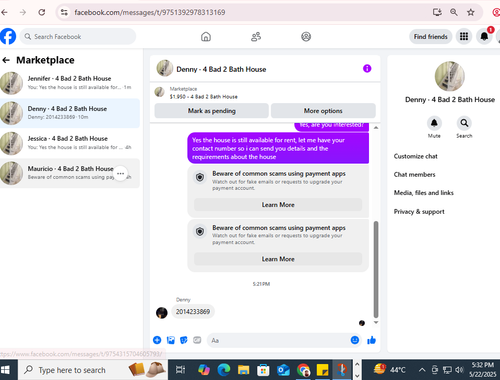
Task: Bookmark this page with the star icon
Action: [x=470, y=12]
